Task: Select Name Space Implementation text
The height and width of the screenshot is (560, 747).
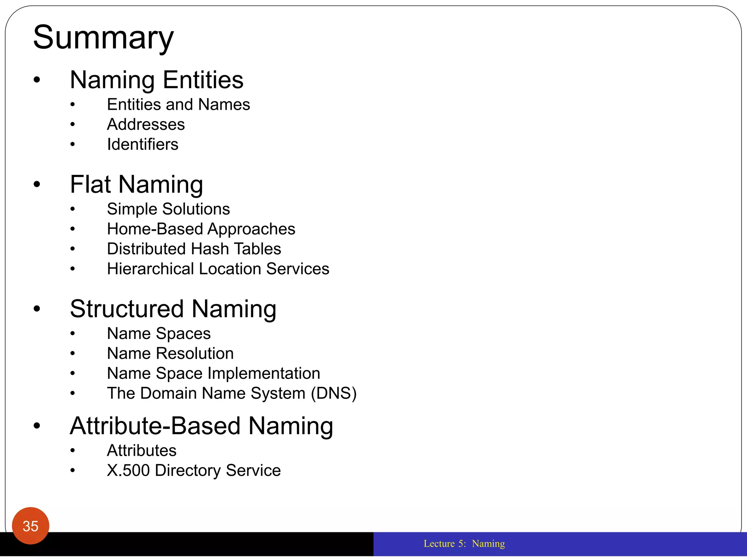Action: [213, 373]
